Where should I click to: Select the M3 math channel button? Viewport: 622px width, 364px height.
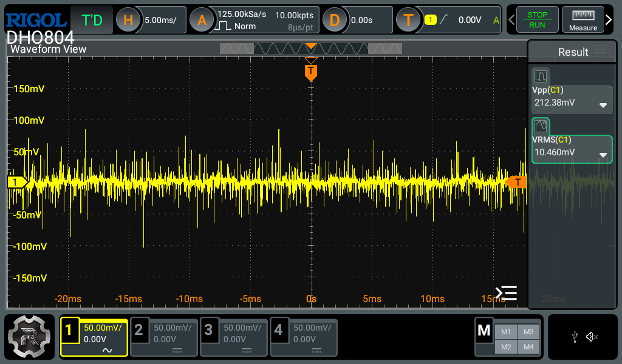coord(528,331)
